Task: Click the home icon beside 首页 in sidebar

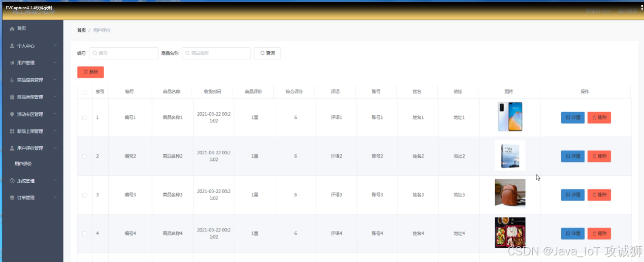Action: click(x=12, y=28)
